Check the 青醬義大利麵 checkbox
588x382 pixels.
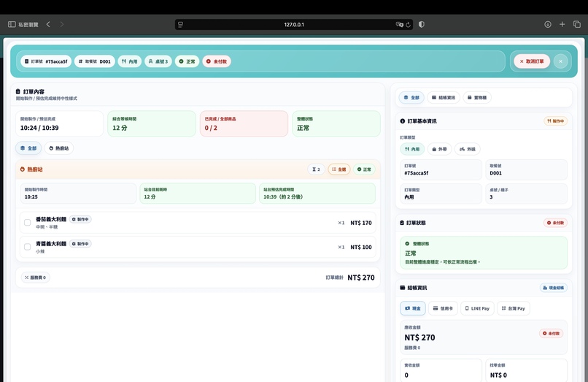pyautogui.click(x=28, y=247)
